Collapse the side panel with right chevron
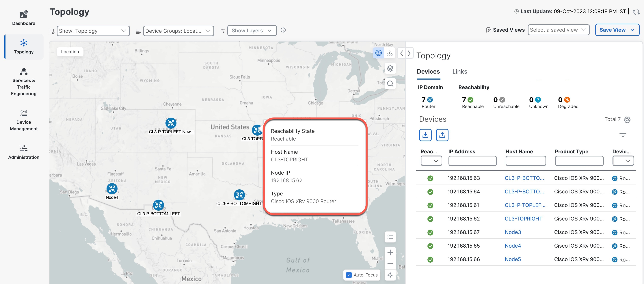 (409, 53)
